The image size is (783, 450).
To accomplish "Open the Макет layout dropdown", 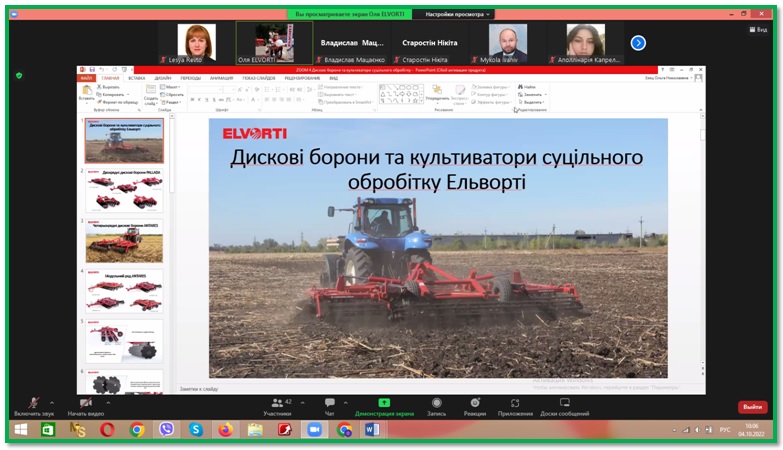I will [x=171, y=87].
